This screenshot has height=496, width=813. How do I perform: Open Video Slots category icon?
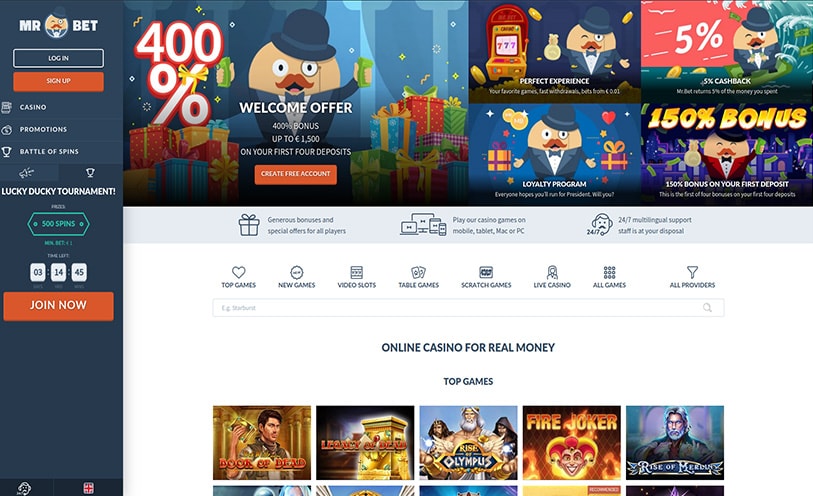coord(357,272)
